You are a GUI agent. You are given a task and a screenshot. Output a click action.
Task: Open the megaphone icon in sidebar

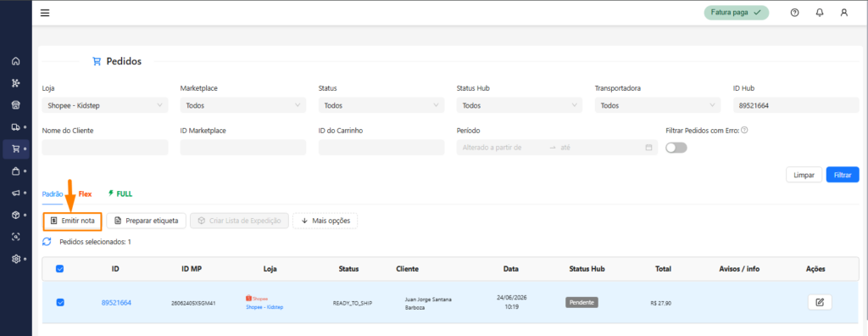[15, 193]
